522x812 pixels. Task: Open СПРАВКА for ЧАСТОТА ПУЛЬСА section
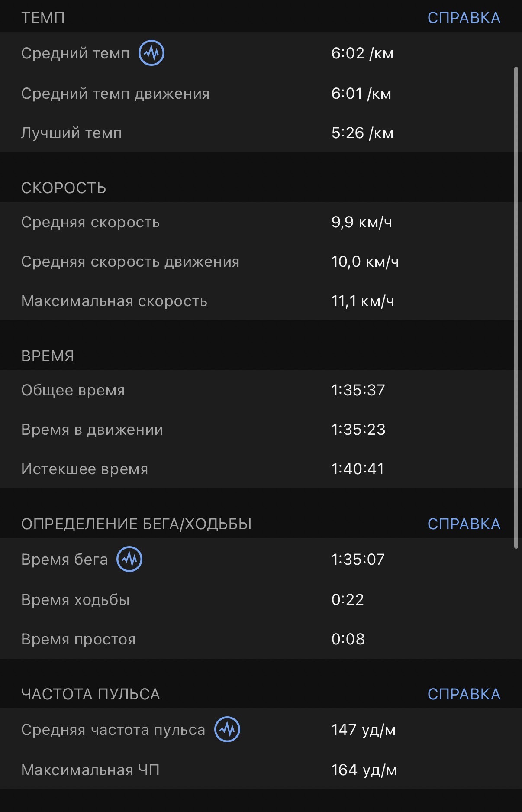(464, 694)
